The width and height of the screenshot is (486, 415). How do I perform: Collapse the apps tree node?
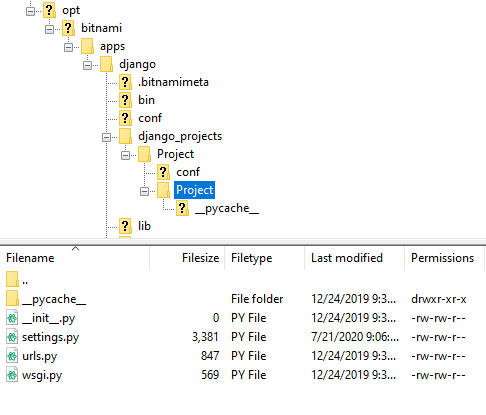(x=68, y=47)
